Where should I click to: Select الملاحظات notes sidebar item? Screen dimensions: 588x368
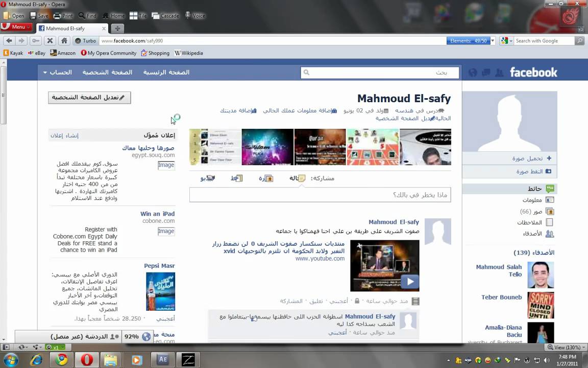535,222
